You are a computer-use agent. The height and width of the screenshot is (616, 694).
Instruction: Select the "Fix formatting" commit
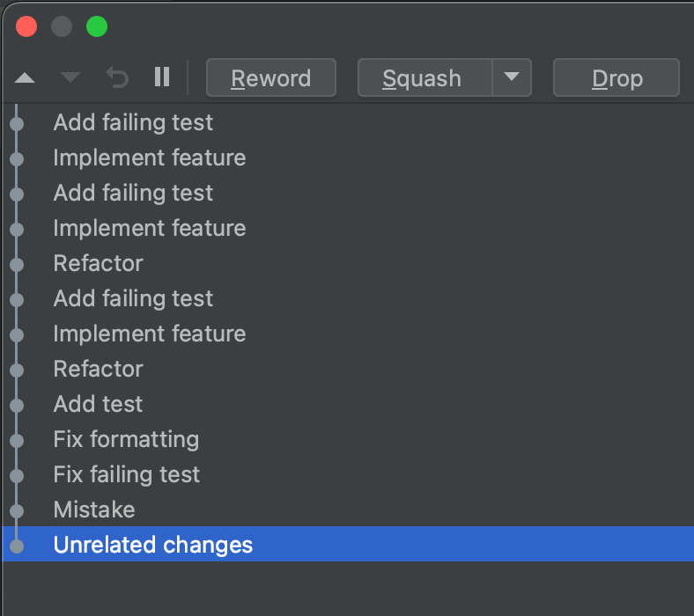[x=126, y=439]
